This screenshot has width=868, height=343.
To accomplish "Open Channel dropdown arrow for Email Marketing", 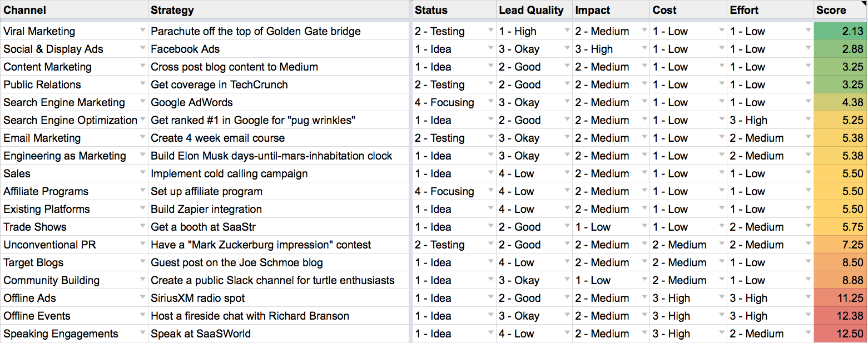I will pyautogui.click(x=143, y=137).
